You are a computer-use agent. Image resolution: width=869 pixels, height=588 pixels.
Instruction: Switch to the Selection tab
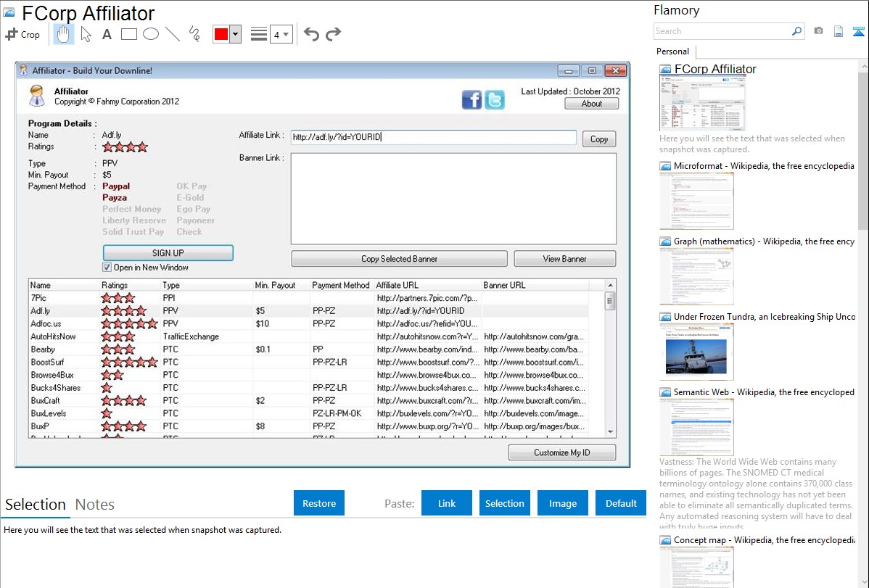coord(36,505)
